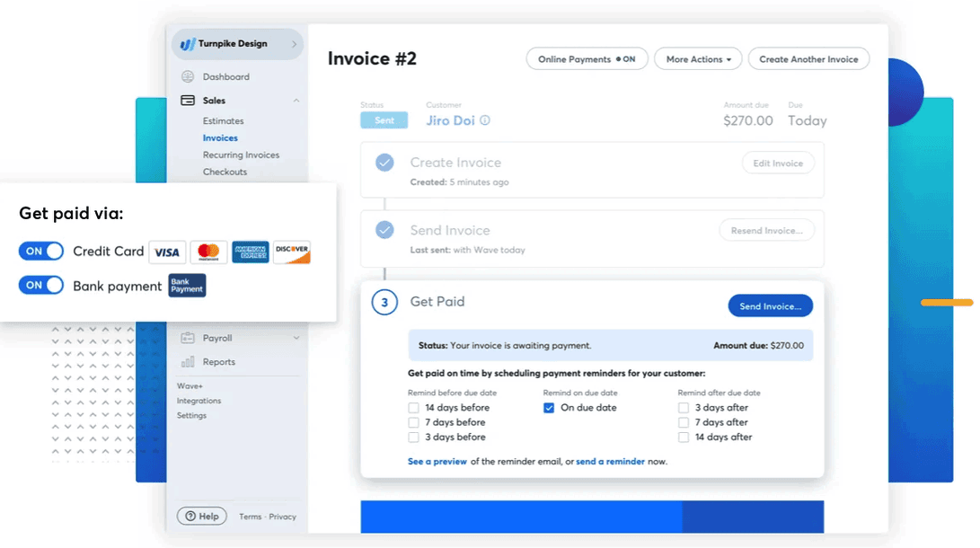980x548 pixels.
Task: Click the Turnpike Design logo icon
Action: [x=190, y=42]
